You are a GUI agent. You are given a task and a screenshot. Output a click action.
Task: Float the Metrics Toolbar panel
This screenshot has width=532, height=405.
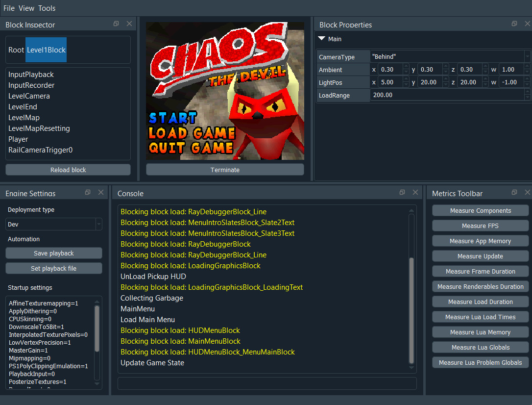point(514,193)
